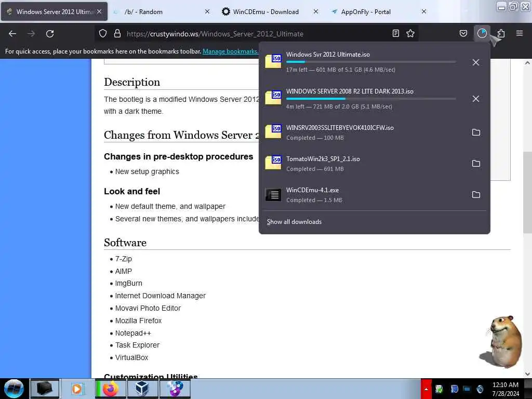Click the Firefox taskbar icon

111,389
